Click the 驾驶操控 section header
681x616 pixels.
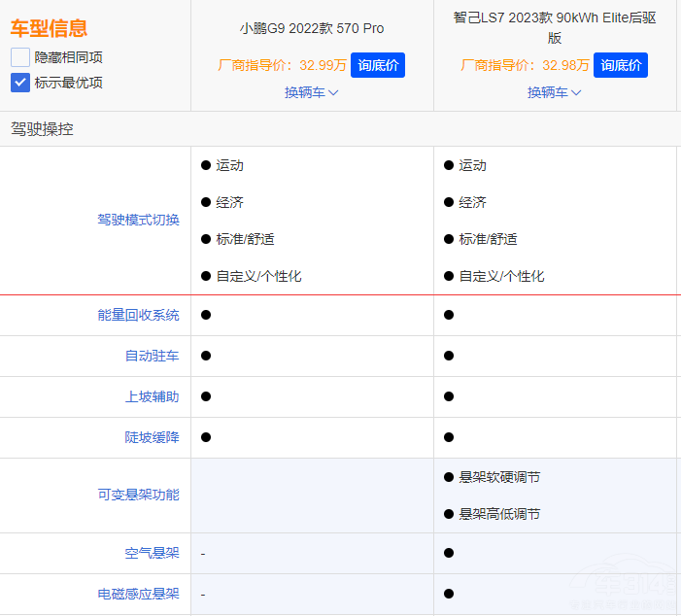click(42, 128)
